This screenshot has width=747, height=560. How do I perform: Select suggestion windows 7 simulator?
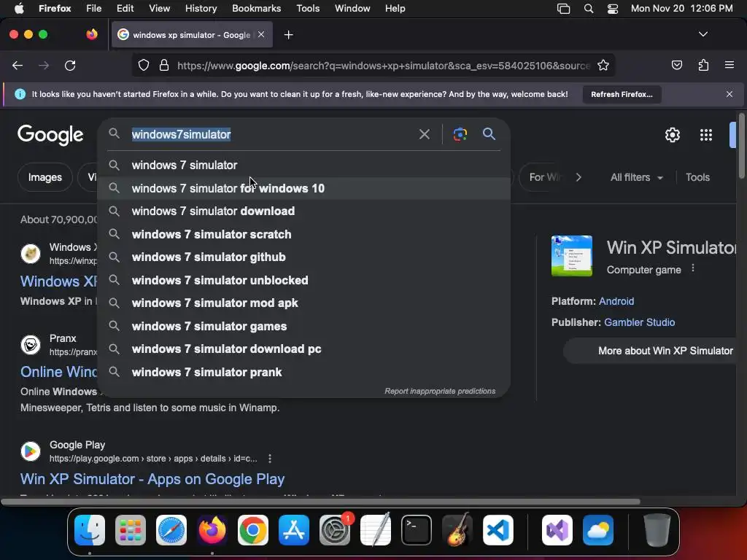tap(304, 166)
